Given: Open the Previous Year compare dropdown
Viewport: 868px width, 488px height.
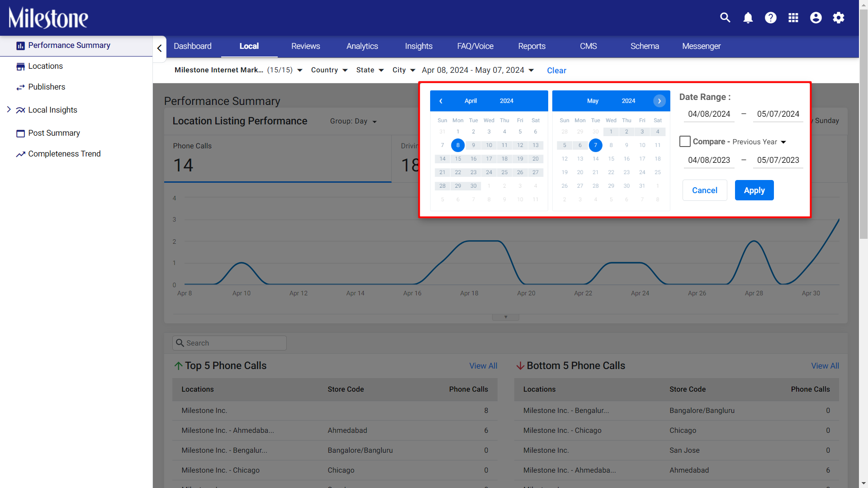Looking at the screenshot, I should (x=759, y=142).
